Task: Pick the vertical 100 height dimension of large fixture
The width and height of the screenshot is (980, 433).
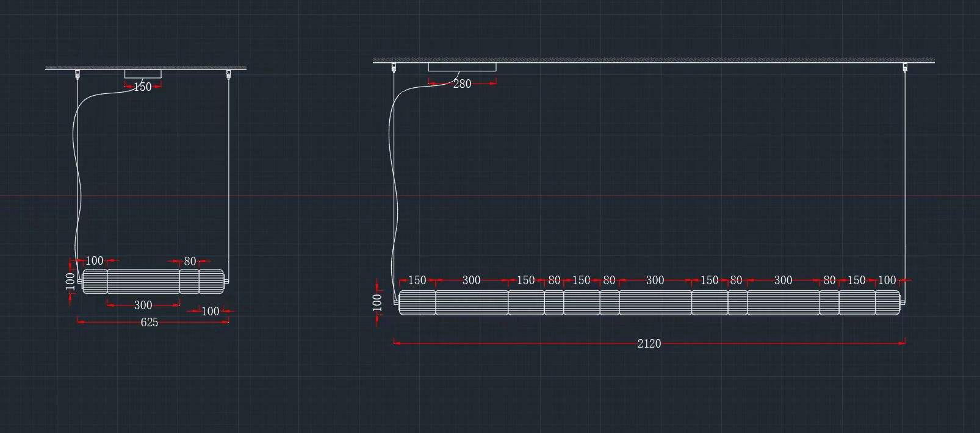Action: click(x=377, y=302)
